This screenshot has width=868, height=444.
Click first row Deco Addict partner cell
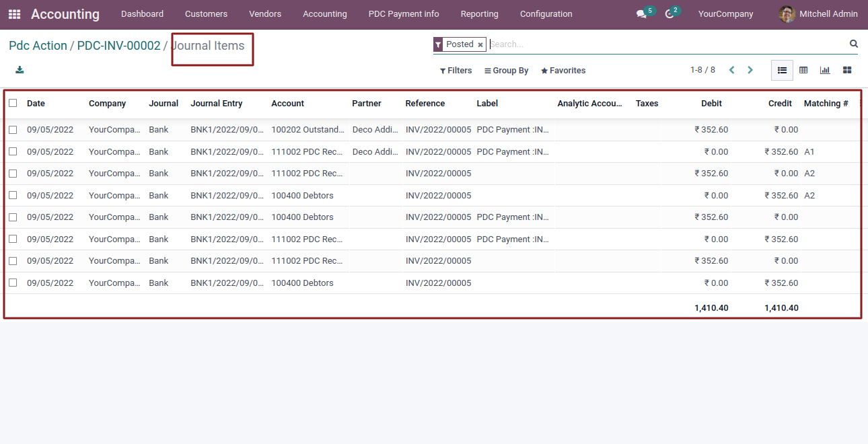375,130
